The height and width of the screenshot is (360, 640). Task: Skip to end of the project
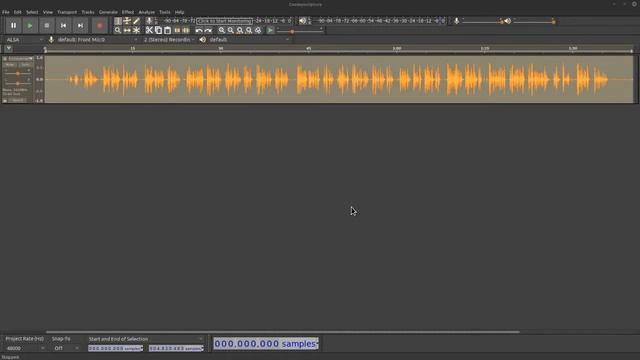tap(80, 26)
